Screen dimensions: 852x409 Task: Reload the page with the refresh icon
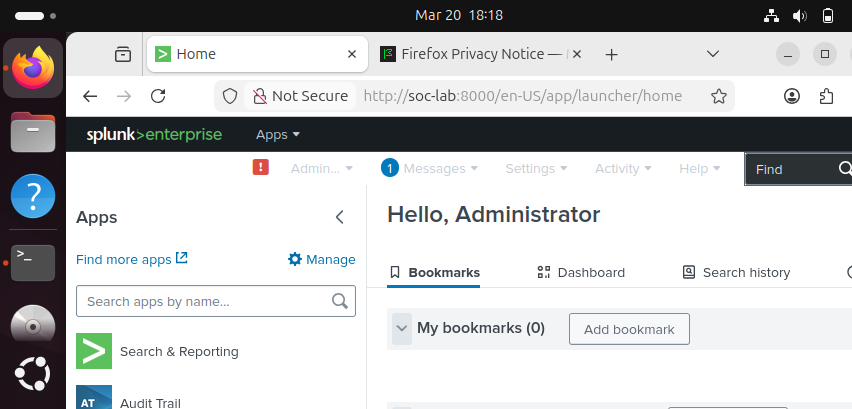pyautogui.click(x=157, y=96)
